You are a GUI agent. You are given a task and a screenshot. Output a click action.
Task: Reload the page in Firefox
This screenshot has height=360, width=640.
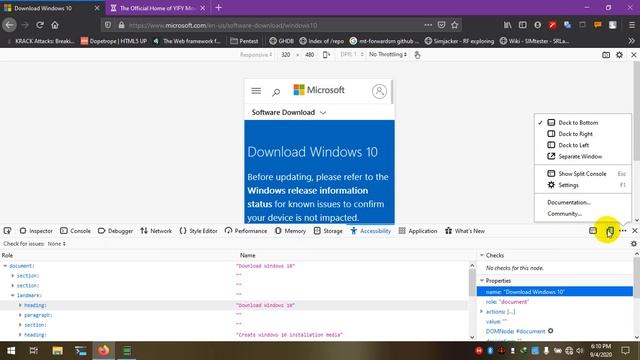tap(40, 25)
